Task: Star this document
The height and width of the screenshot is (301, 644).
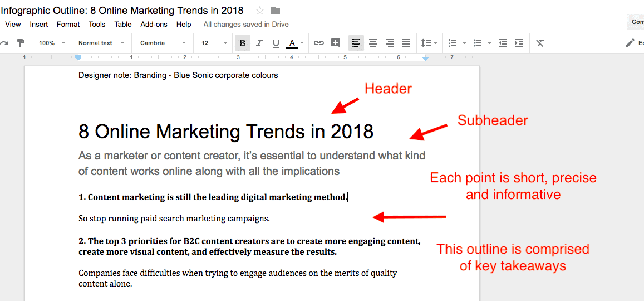Action: pos(260,11)
